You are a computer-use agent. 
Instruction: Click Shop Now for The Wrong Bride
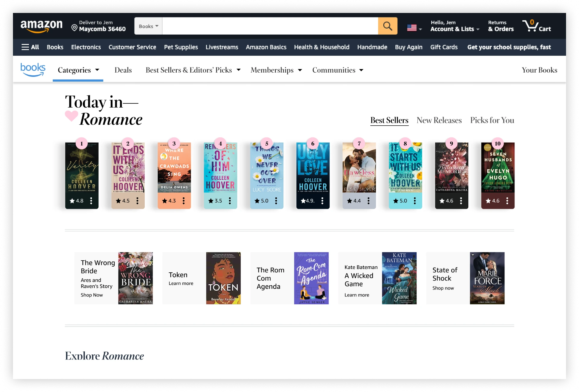(92, 295)
